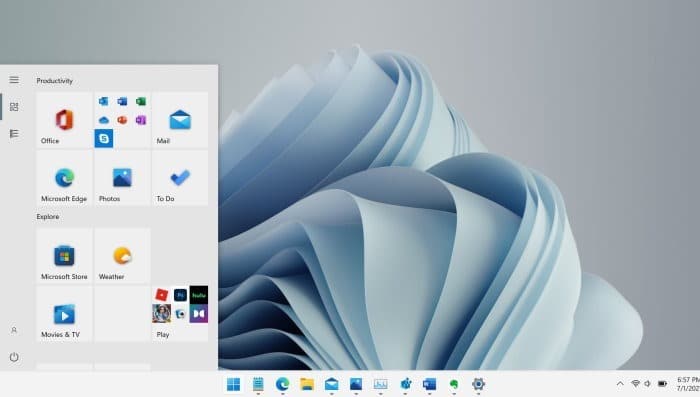This screenshot has height=397, width=700.
Task: Open Evernote from the taskbar
Action: [x=454, y=384]
